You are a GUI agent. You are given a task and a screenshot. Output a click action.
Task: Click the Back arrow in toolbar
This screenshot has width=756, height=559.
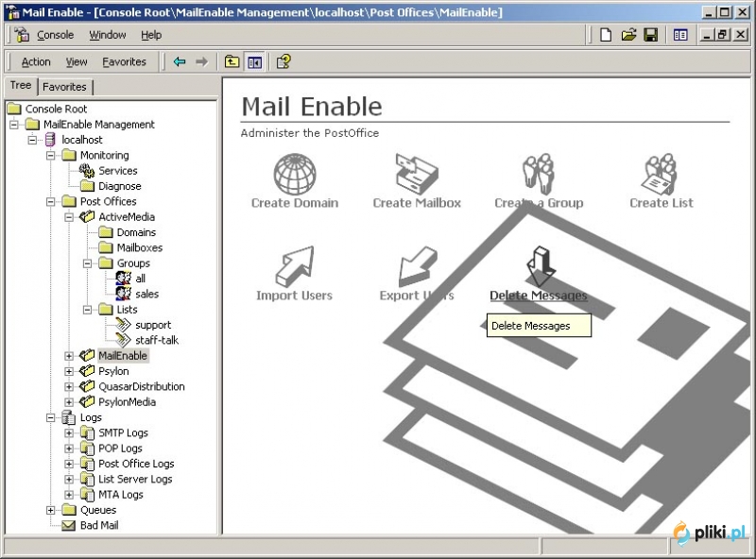180,61
